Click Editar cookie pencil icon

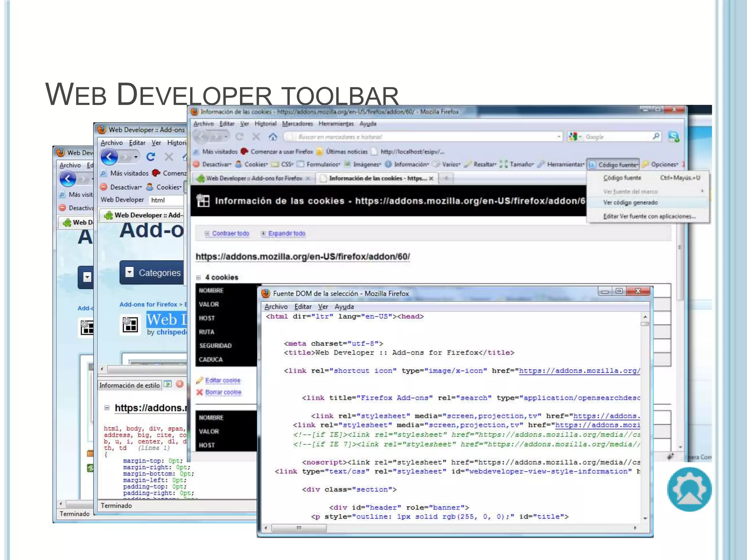click(200, 380)
